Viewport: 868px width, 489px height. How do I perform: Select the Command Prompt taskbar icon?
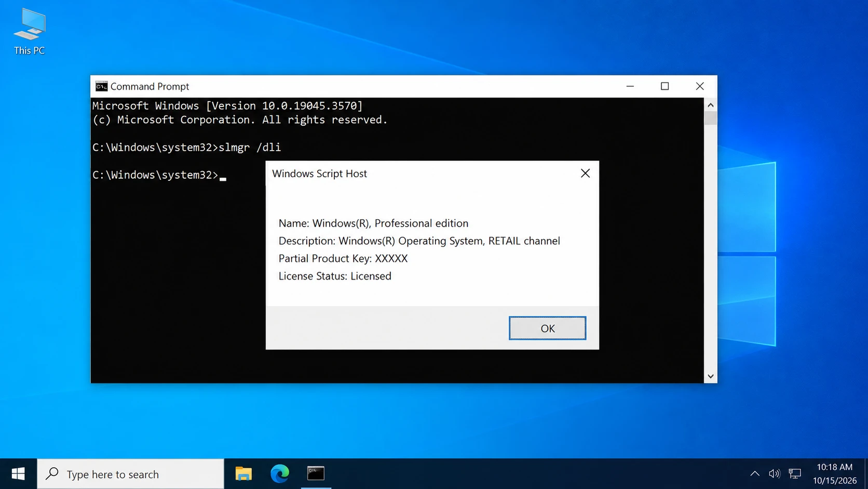click(316, 473)
